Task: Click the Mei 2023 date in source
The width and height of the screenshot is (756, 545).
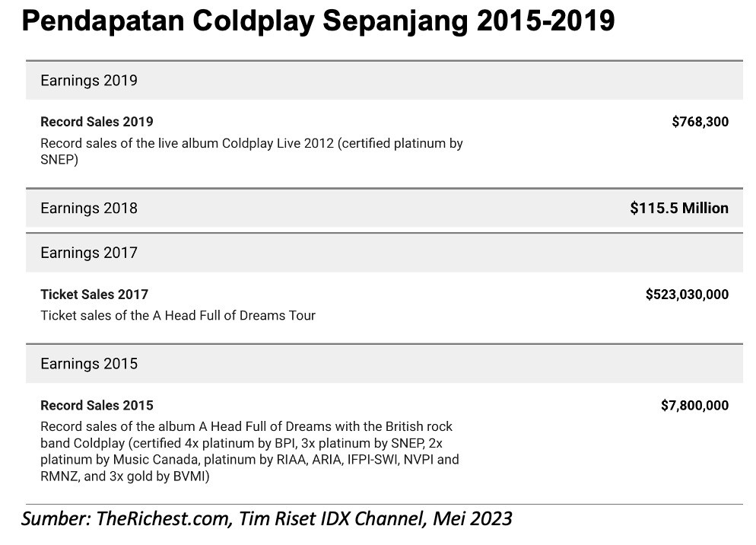Action: (472, 519)
